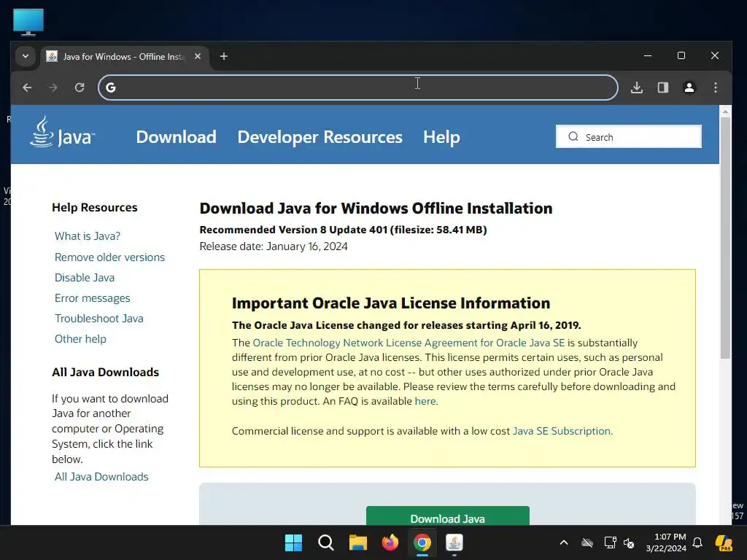Open the Download menu item

177,137
